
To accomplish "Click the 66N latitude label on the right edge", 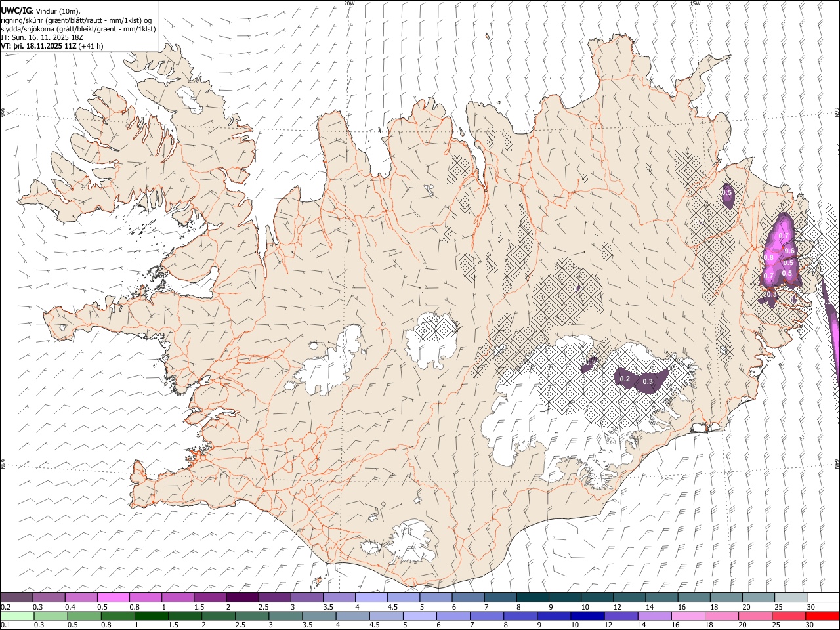I will pyautogui.click(x=837, y=113).
